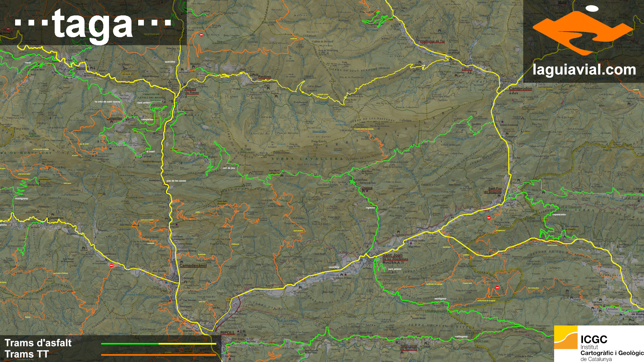Viewport: 644px width, 362px height.
Task: Open the laguiavial.com website link
Action: (584, 70)
